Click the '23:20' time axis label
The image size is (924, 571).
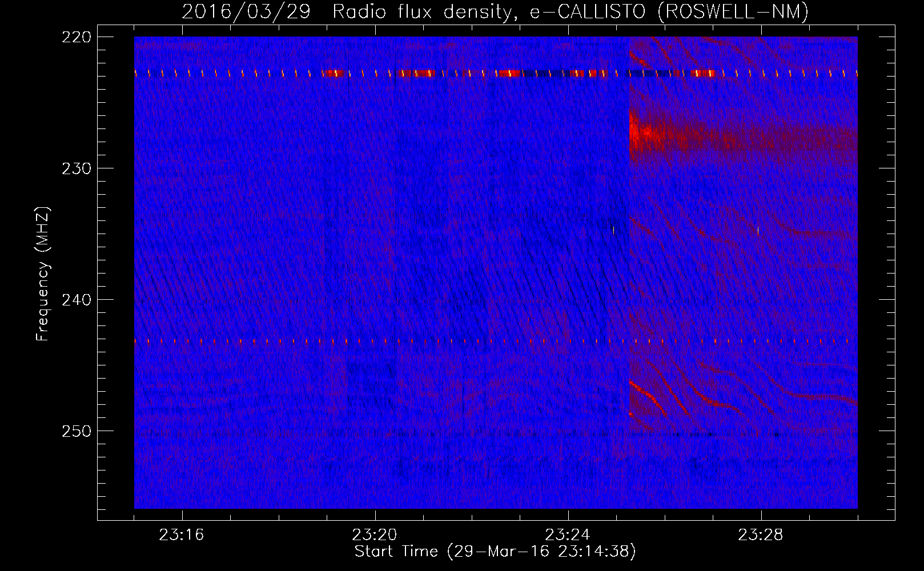click(375, 535)
